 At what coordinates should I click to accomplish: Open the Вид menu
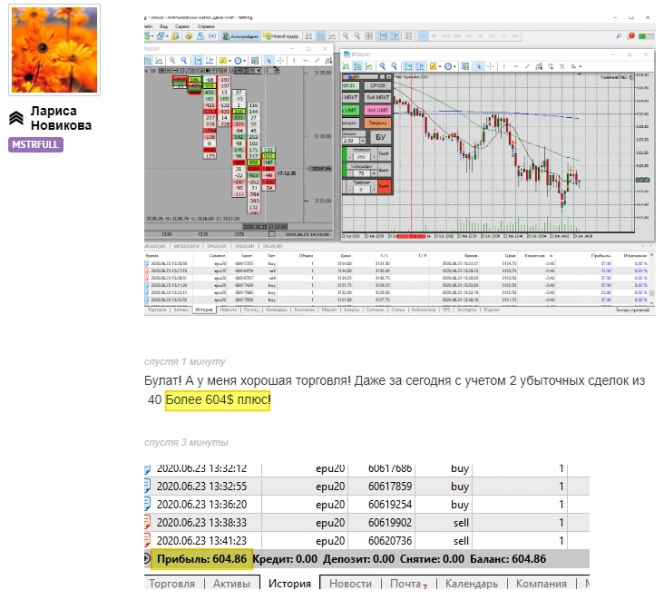(163, 26)
